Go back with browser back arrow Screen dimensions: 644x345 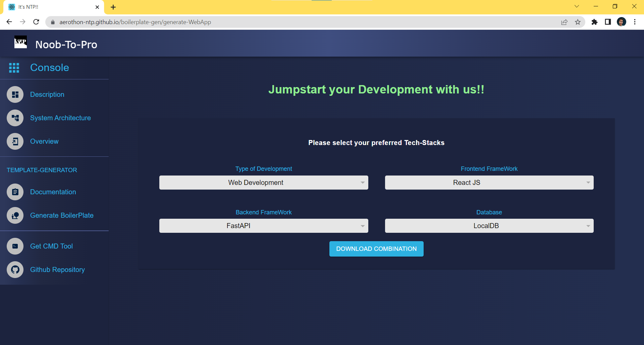pos(9,22)
